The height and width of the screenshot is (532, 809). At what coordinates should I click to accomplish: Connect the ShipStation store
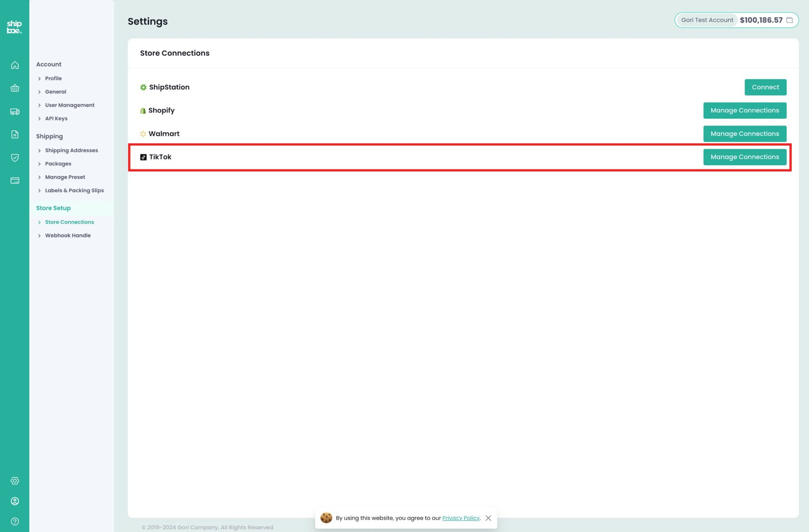click(x=765, y=87)
